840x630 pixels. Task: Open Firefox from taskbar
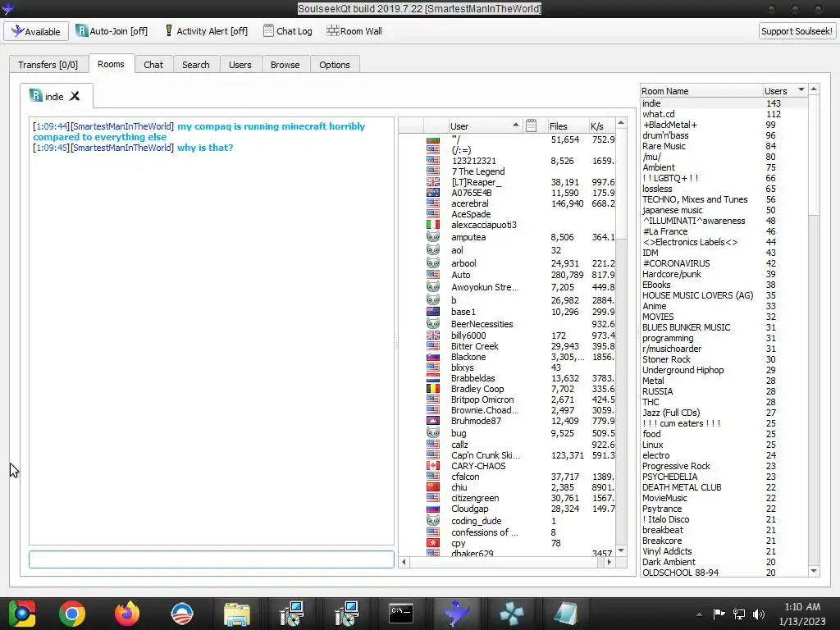[x=127, y=614]
